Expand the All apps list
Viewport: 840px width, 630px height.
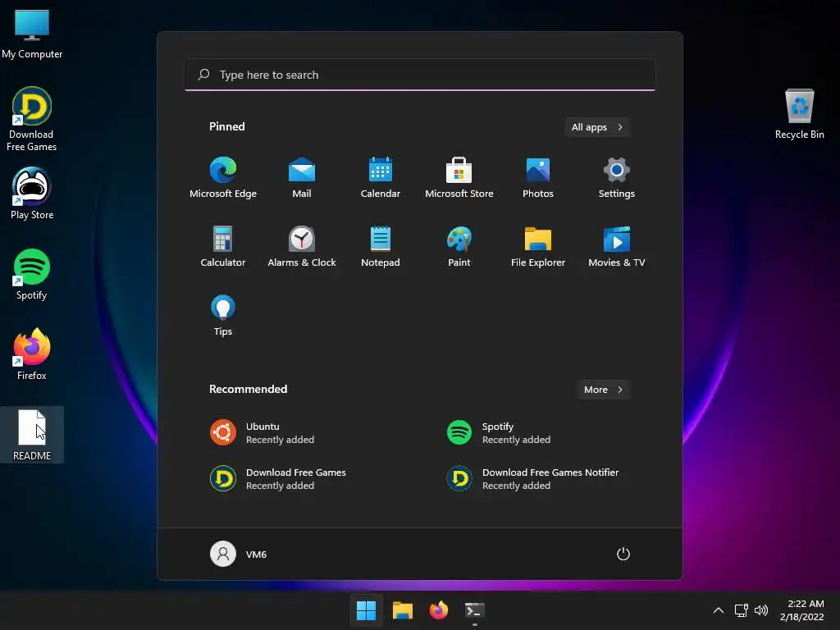[597, 127]
